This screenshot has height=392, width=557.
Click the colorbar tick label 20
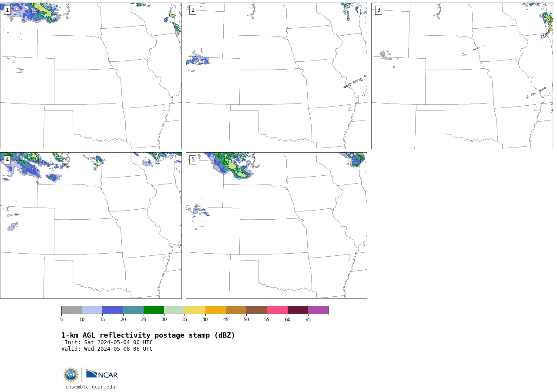tap(123, 320)
